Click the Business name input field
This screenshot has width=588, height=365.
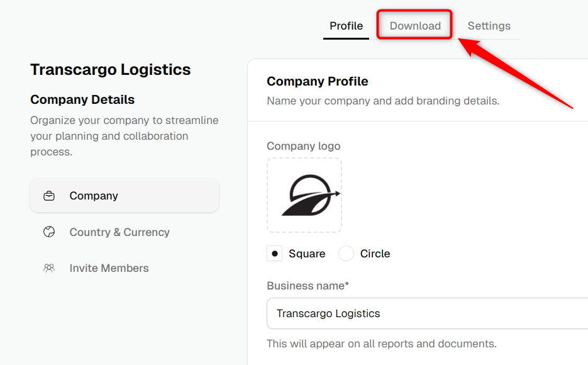pos(427,313)
